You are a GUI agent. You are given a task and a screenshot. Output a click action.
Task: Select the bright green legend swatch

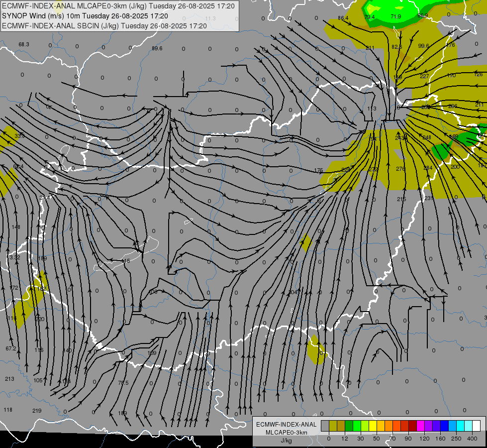[x=357, y=426]
